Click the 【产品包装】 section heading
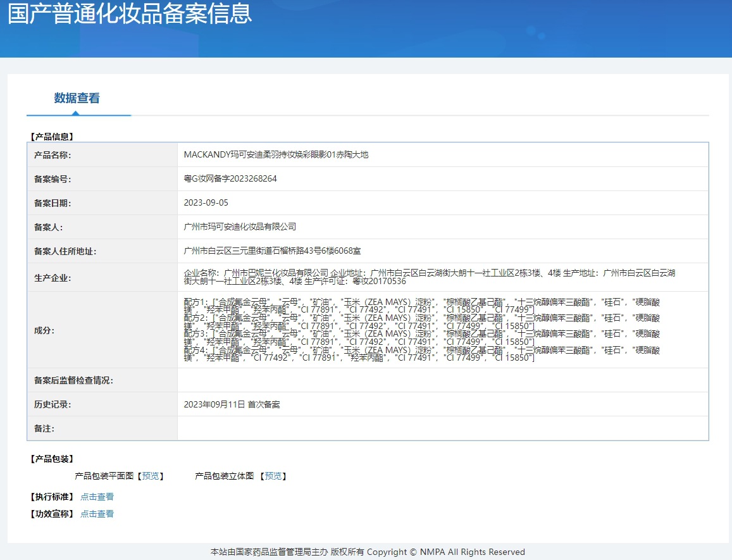The image size is (732, 560). 53,459
